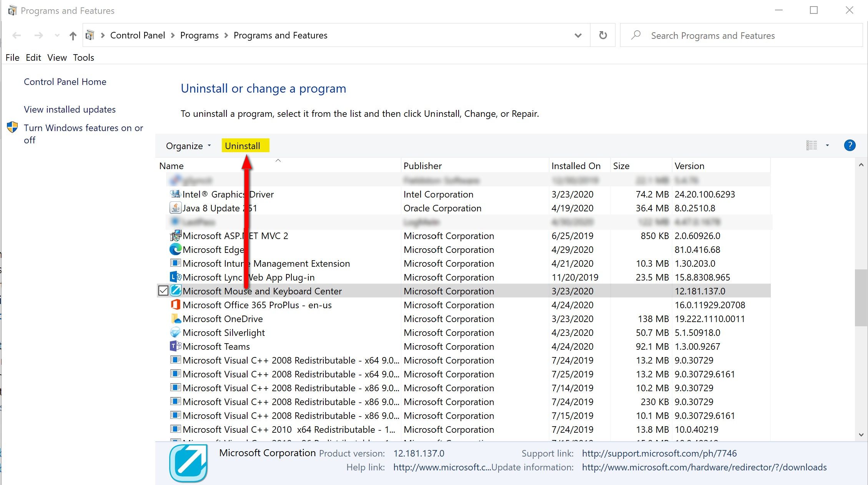Expand chevron after Control Panel breadcrumb

[x=173, y=35]
